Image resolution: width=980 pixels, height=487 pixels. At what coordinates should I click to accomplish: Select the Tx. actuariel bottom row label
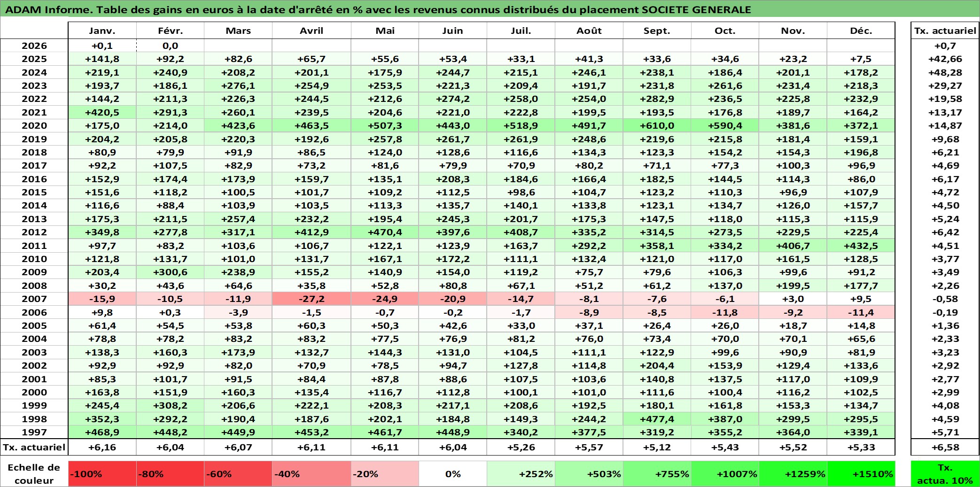(x=34, y=447)
